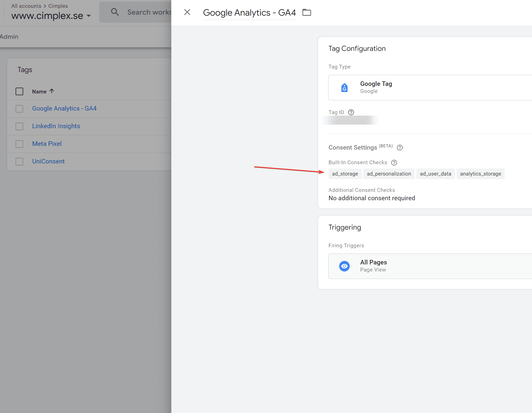532x413 pixels.
Task: Click the Triggering section heading
Action: coord(345,227)
